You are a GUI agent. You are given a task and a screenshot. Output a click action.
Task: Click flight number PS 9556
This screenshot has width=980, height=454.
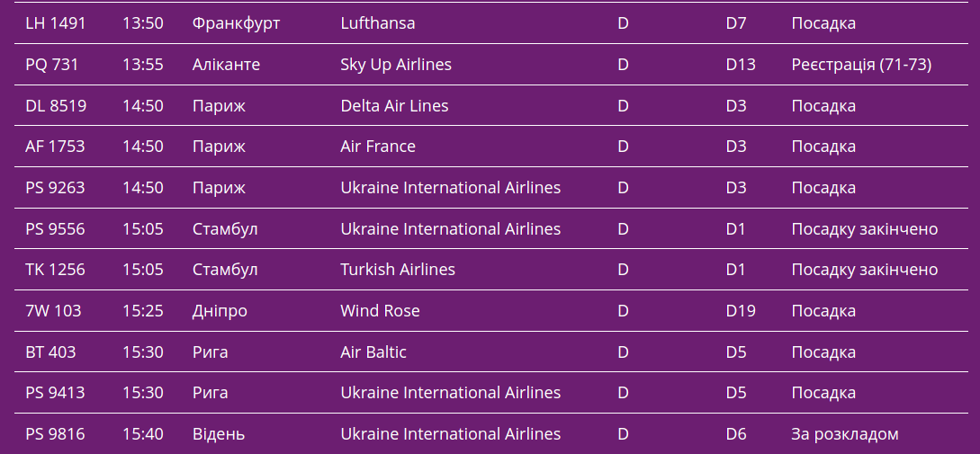coord(56,229)
